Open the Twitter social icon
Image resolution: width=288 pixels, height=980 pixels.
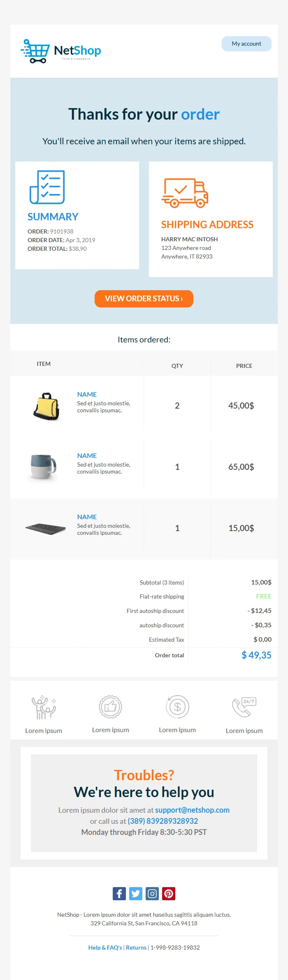pyautogui.click(x=136, y=893)
